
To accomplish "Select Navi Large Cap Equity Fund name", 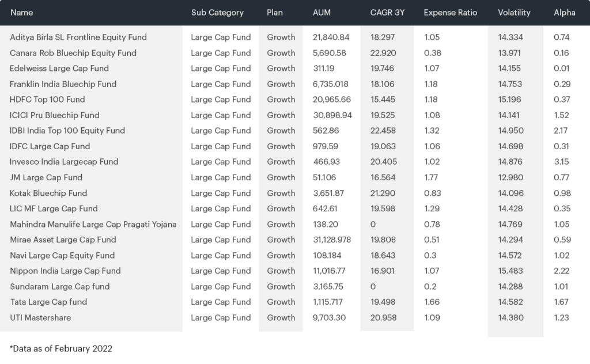I will [x=62, y=256].
